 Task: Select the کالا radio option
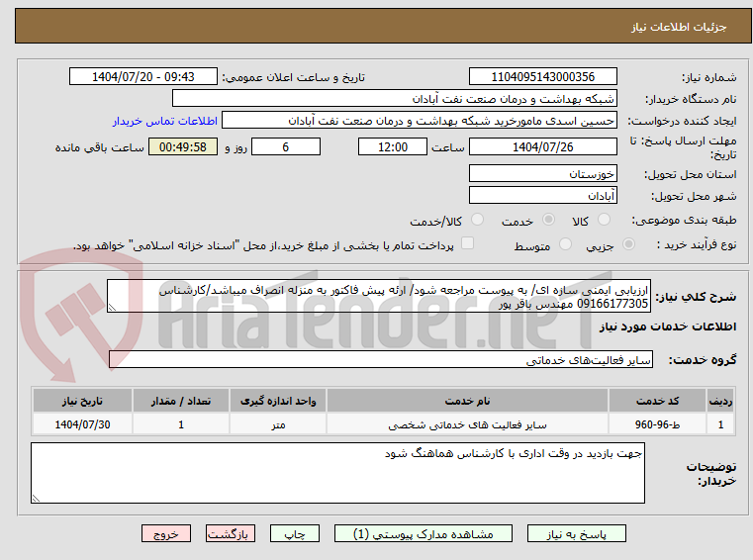click(604, 220)
